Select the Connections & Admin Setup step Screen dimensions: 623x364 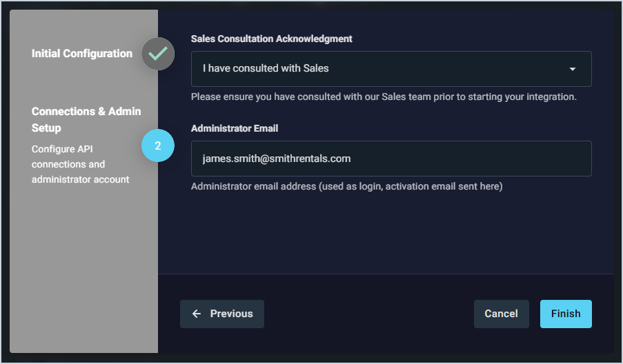(86, 119)
